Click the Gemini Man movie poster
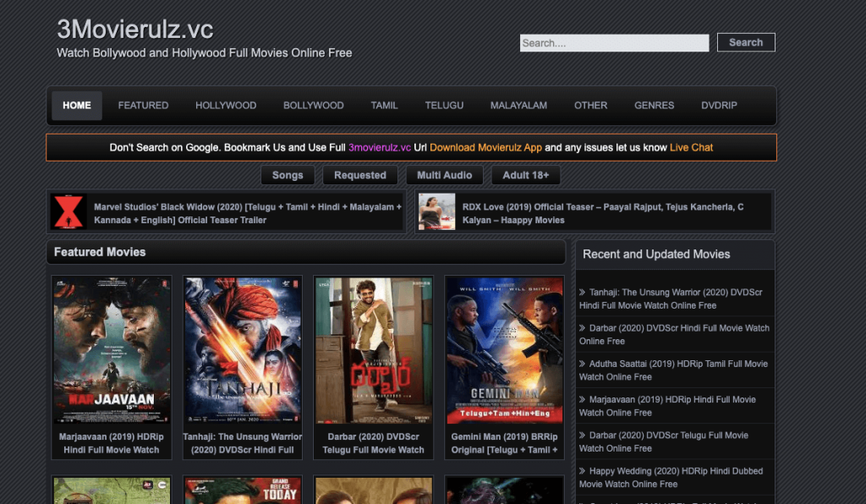This screenshot has width=866, height=504. 504,351
